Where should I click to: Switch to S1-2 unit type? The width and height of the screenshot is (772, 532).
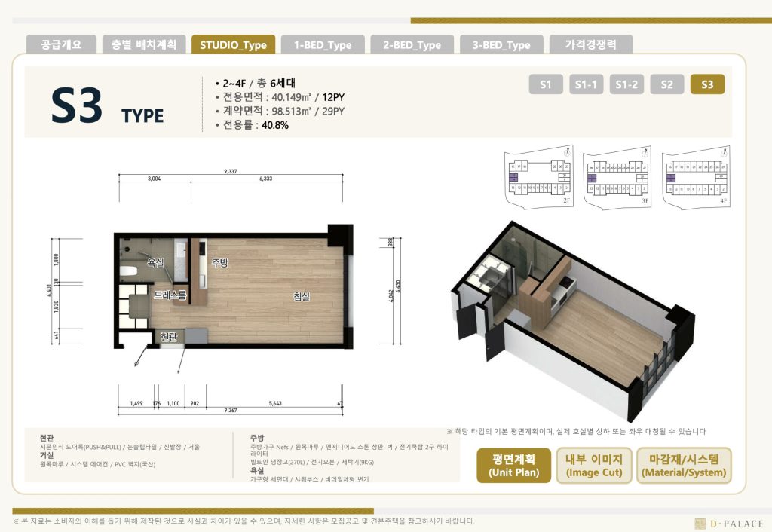pyautogui.click(x=626, y=84)
